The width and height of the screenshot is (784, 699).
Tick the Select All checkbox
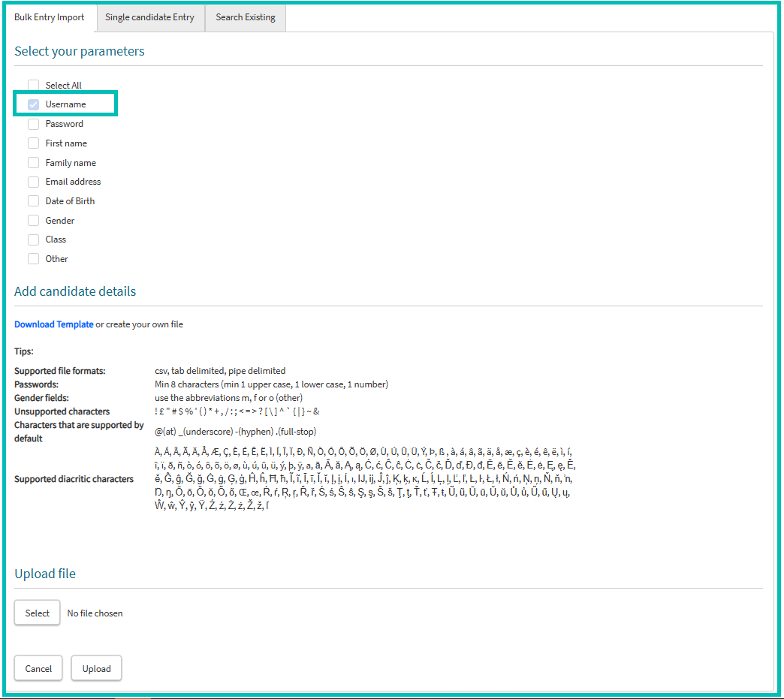(34, 86)
